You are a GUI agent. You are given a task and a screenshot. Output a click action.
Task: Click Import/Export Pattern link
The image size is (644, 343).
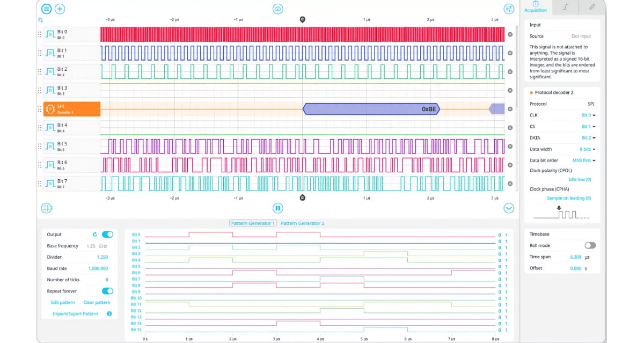[x=75, y=313]
